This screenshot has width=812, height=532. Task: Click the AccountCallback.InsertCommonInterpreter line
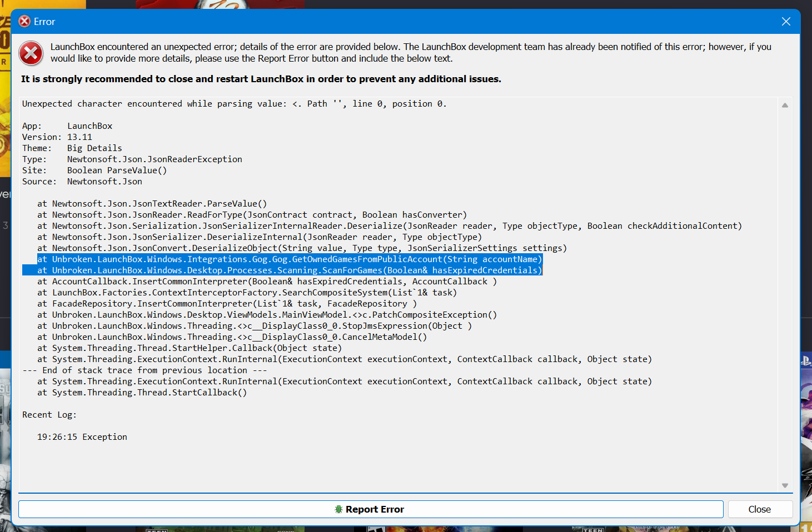pyautogui.click(x=267, y=282)
